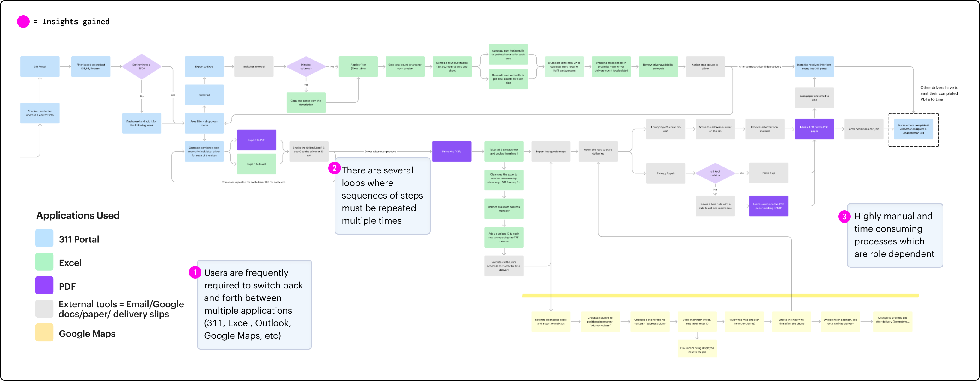Select the purple PDF legend swatch
Viewport: 980px width, 381px height.
click(44, 285)
